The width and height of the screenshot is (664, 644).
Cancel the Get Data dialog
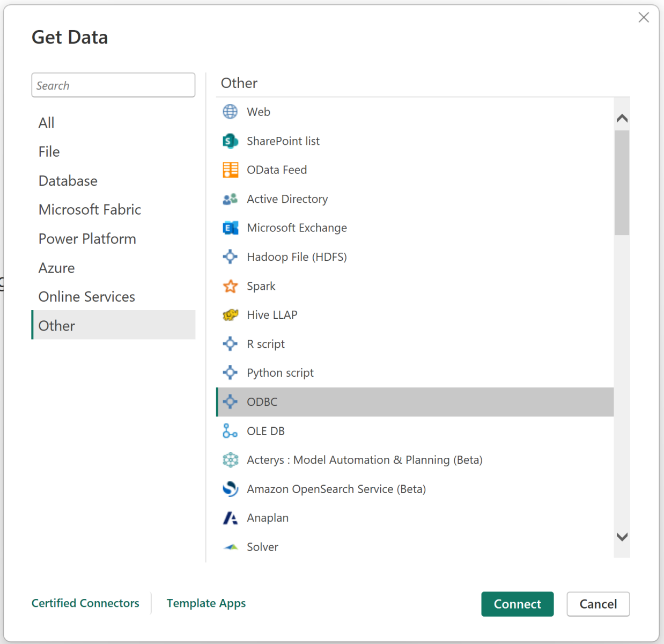click(x=597, y=604)
